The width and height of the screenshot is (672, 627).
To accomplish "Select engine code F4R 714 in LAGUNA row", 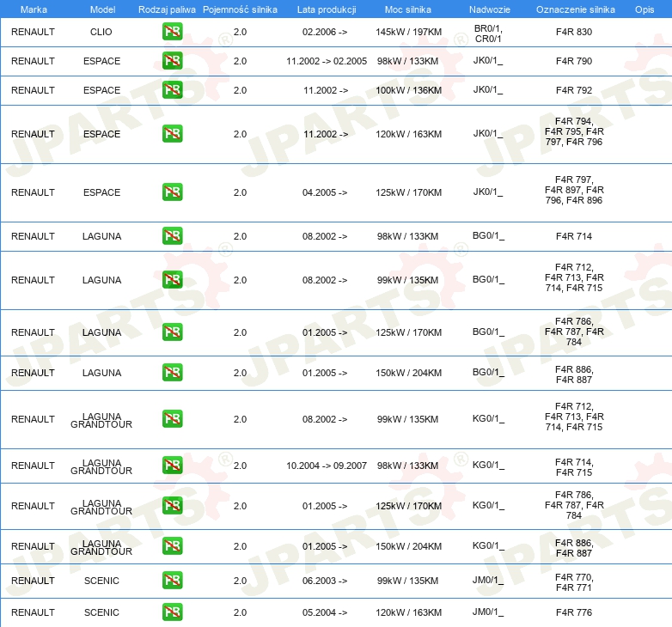I will tap(574, 236).
